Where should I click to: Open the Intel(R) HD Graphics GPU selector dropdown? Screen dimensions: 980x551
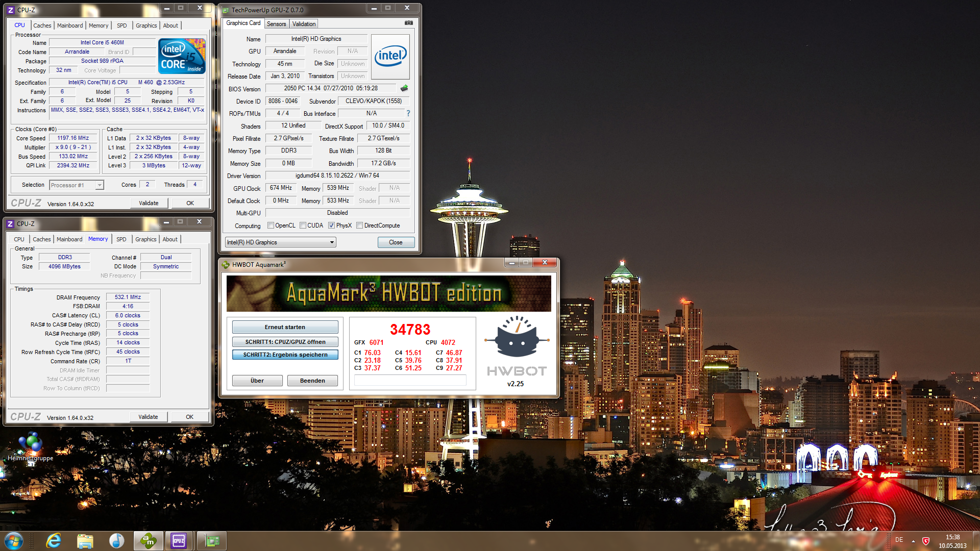(x=281, y=242)
